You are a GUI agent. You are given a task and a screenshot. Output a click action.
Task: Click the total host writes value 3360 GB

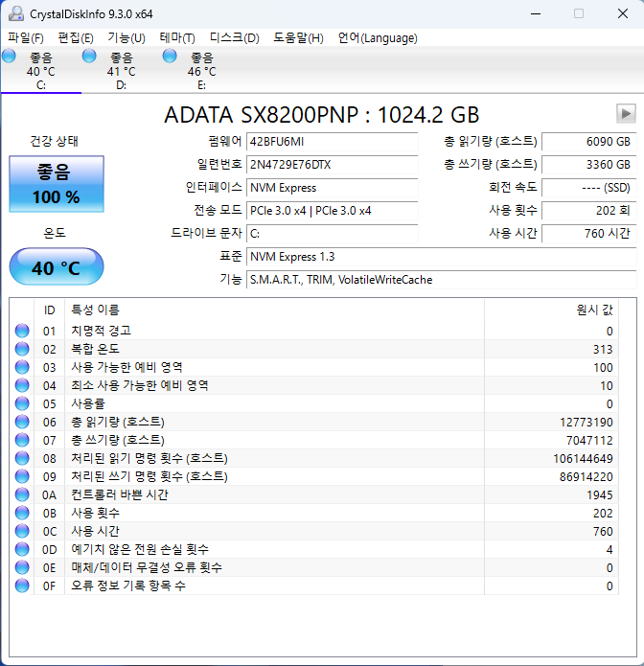pyautogui.click(x=588, y=165)
